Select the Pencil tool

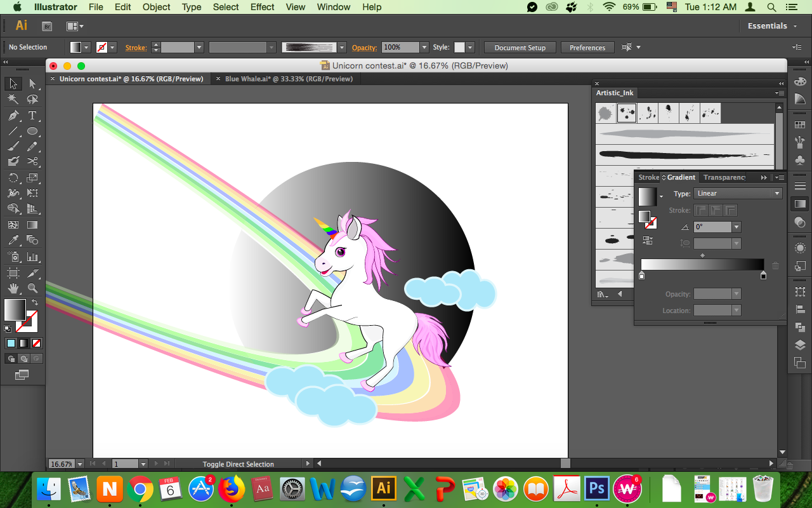[x=32, y=147]
